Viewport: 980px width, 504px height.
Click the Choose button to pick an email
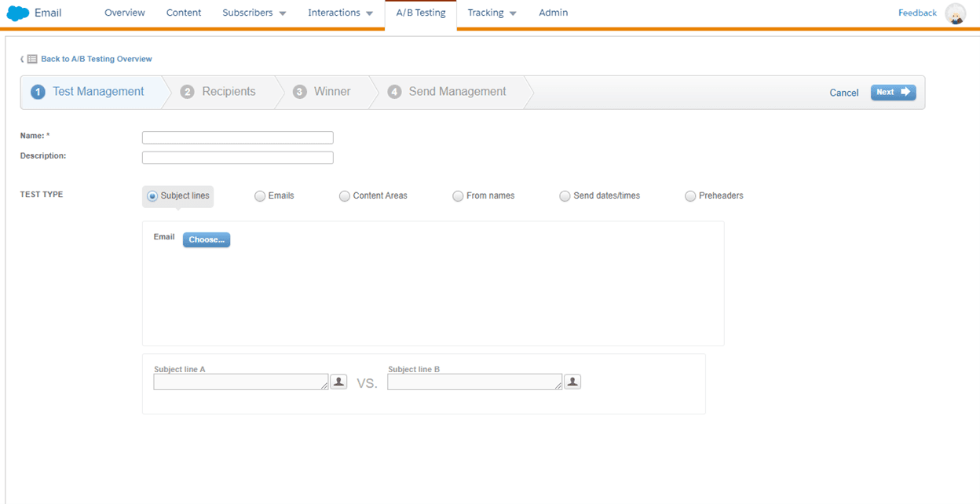point(206,239)
